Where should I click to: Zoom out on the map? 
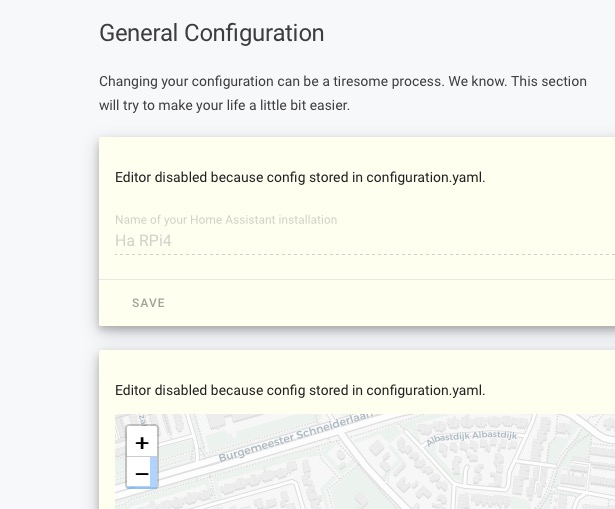(142, 473)
